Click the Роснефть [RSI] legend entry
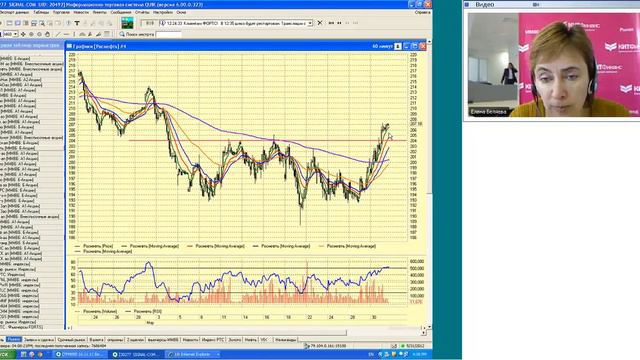 click(143, 311)
